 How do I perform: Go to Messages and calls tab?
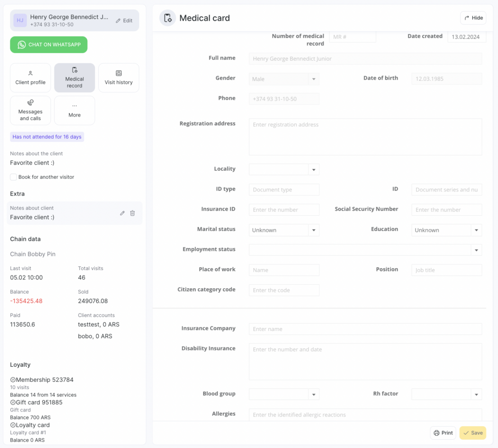pos(31,110)
